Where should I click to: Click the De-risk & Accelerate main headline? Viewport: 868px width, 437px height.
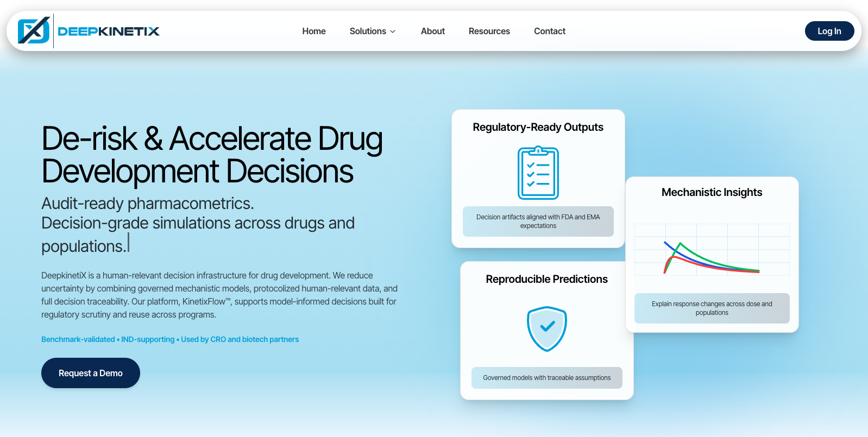(212, 155)
